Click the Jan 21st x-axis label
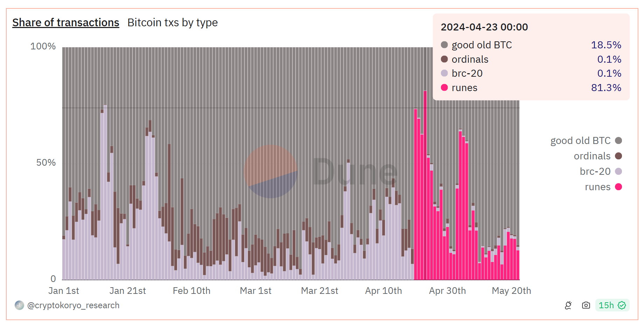The height and width of the screenshot is (324, 644). tap(127, 291)
